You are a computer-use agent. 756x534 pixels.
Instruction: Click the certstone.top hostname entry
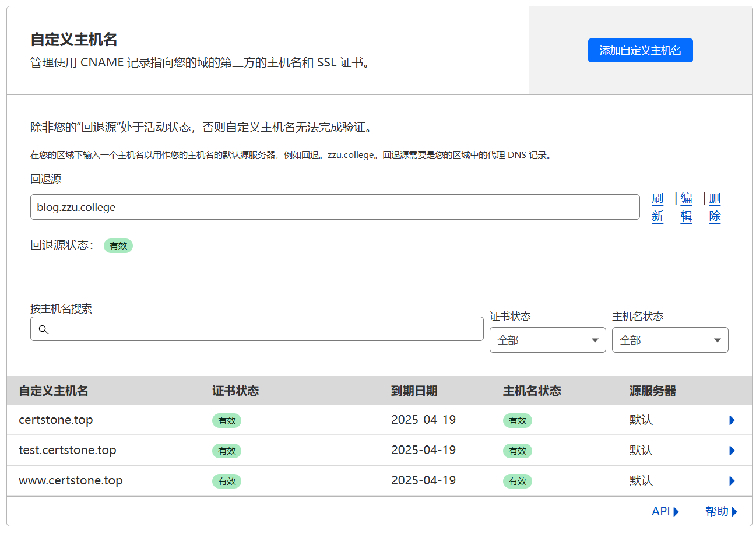coord(56,420)
